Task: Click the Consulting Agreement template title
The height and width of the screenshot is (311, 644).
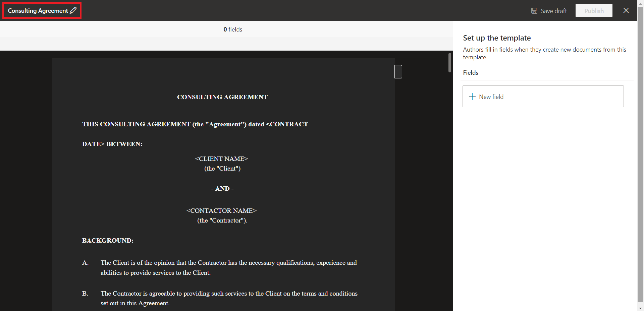Action: [38, 11]
